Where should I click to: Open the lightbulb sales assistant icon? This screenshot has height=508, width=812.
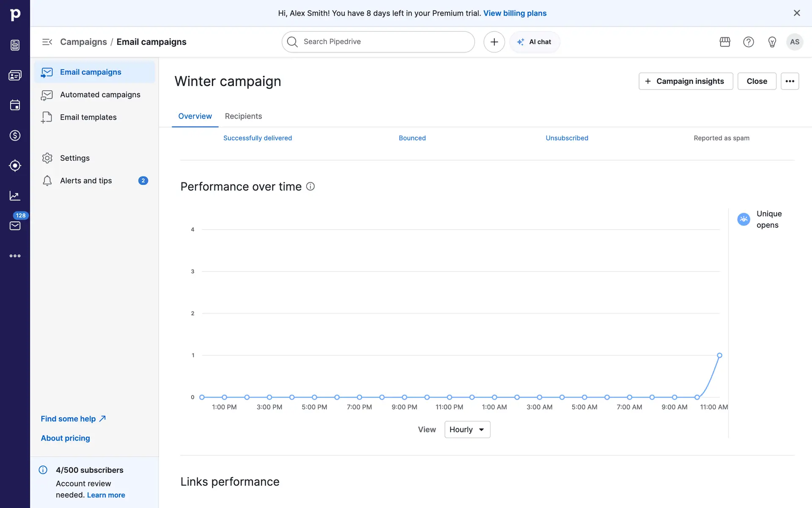pyautogui.click(x=772, y=42)
